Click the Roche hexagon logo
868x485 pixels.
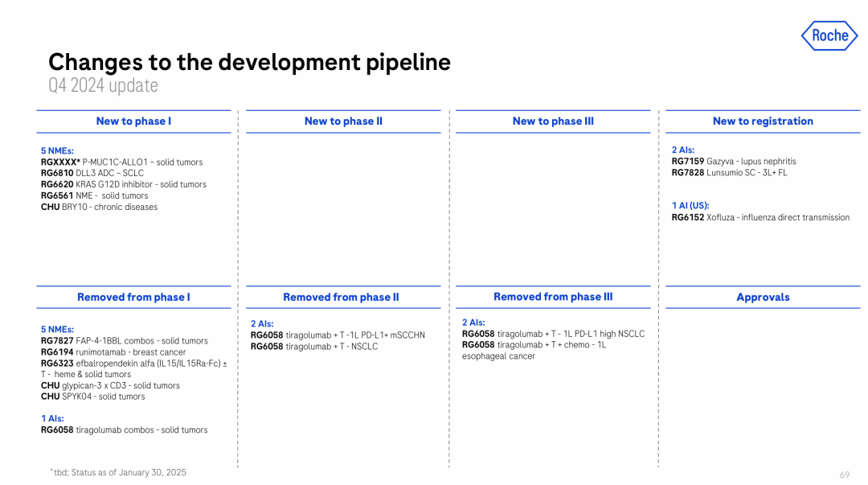coord(829,35)
